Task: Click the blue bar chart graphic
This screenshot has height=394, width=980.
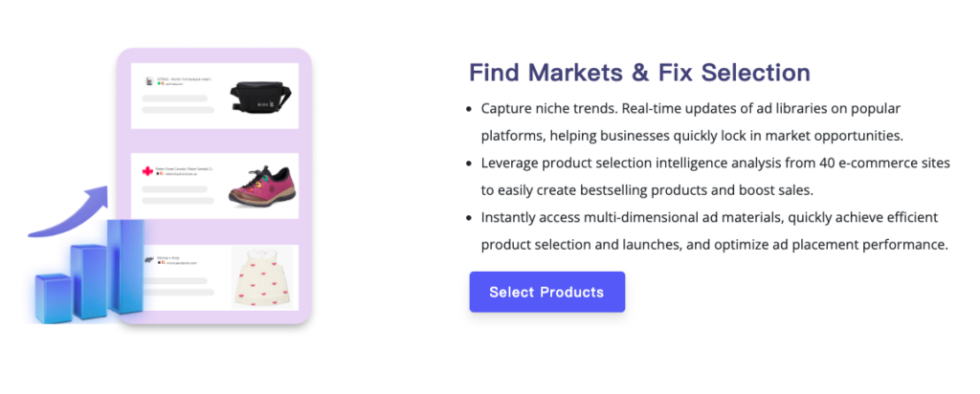Action: pyautogui.click(x=89, y=271)
